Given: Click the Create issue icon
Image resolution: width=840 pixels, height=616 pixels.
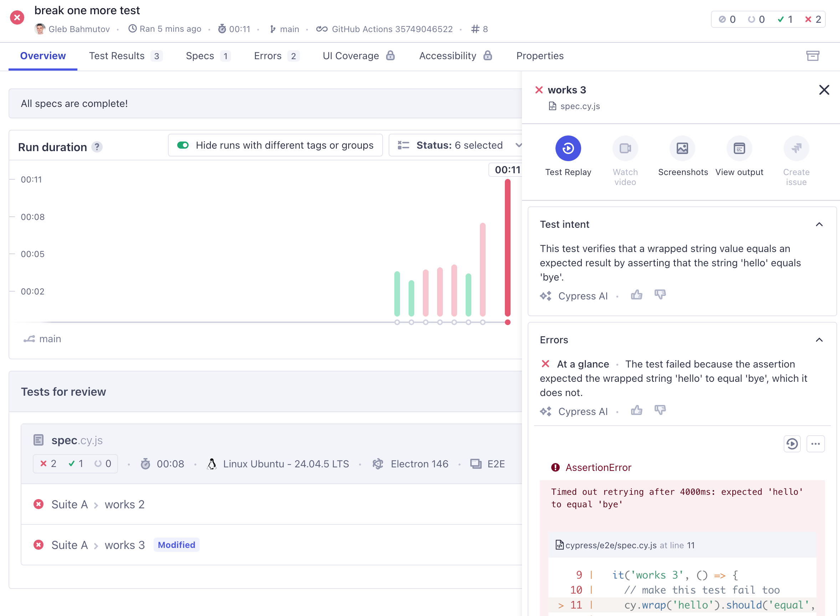Looking at the screenshot, I should click(x=796, y=148).
